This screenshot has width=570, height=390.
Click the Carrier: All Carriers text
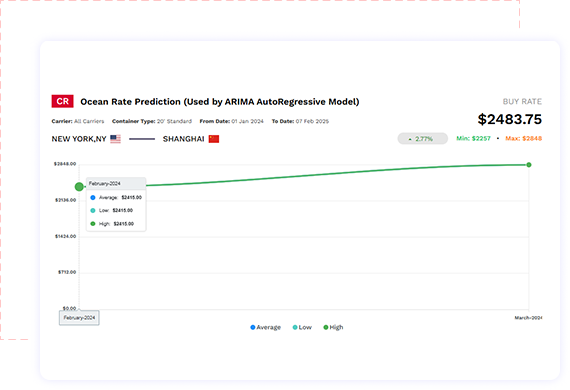(x=78, y=121)
